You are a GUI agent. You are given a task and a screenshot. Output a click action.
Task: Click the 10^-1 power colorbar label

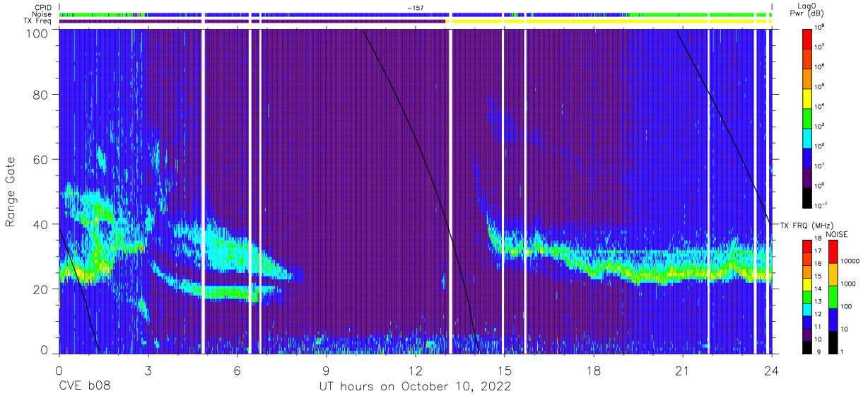[x=821, y=205]
